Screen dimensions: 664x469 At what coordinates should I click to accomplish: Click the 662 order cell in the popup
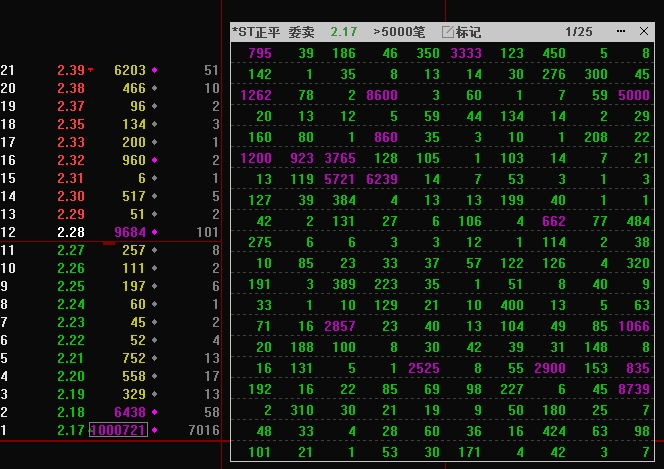point(554,221)
